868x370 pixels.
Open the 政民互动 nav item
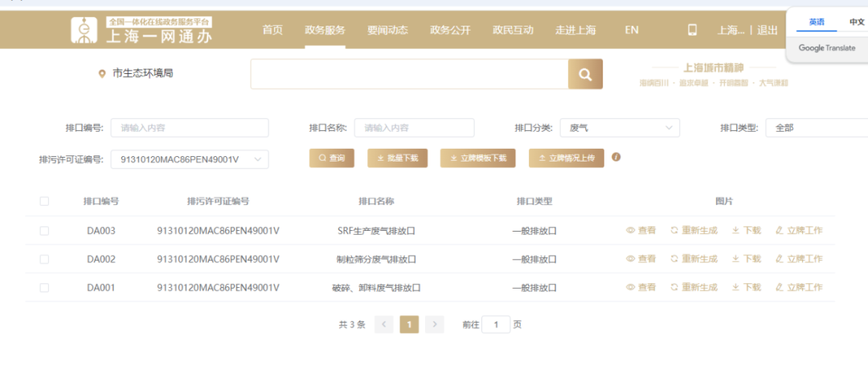click(x=513, y=30)
